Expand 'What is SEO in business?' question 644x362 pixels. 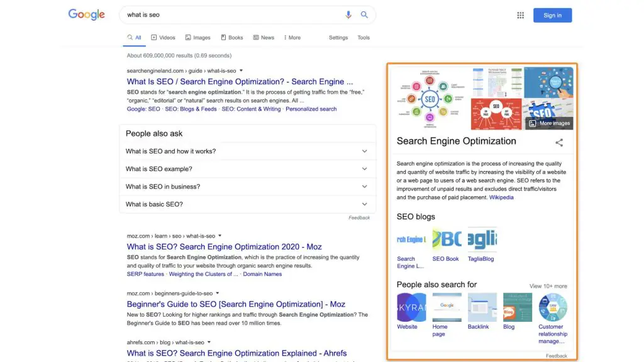point(247,186)
